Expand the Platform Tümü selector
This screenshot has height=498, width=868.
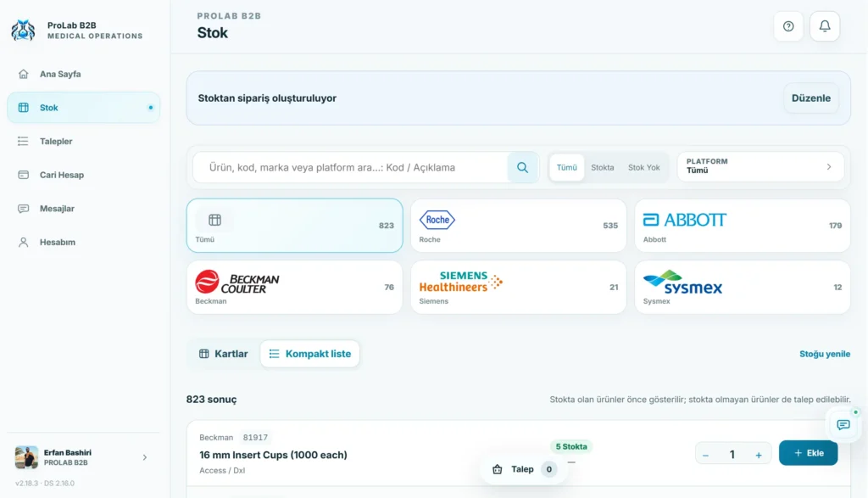click(x=760, y=166)
